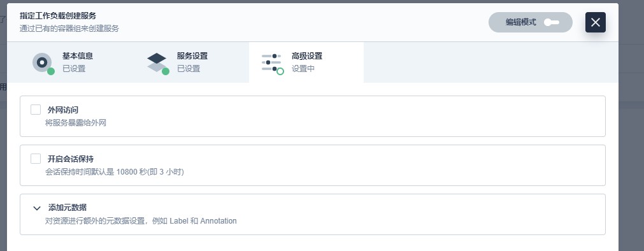Click the 服务设置 layered stack icon
The width and height of the screenshot is (644, 251).
coord(157,62)
